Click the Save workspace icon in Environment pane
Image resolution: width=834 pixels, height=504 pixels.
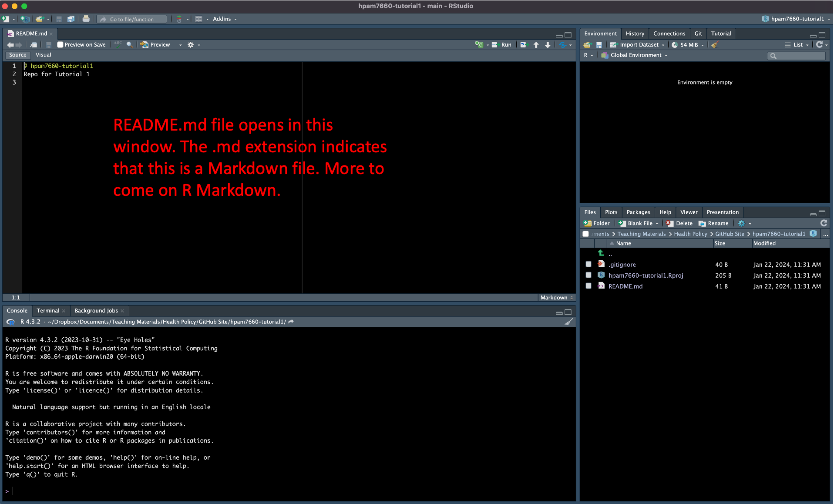pos(599,45)
